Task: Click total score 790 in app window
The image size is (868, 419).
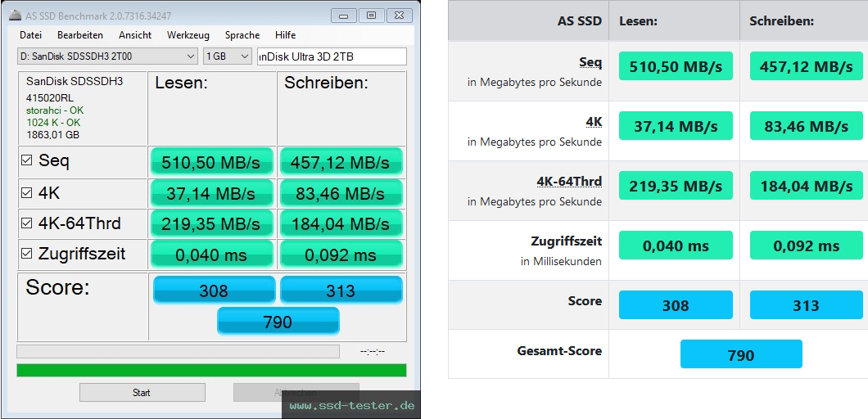Action: (x=278, y=322)
